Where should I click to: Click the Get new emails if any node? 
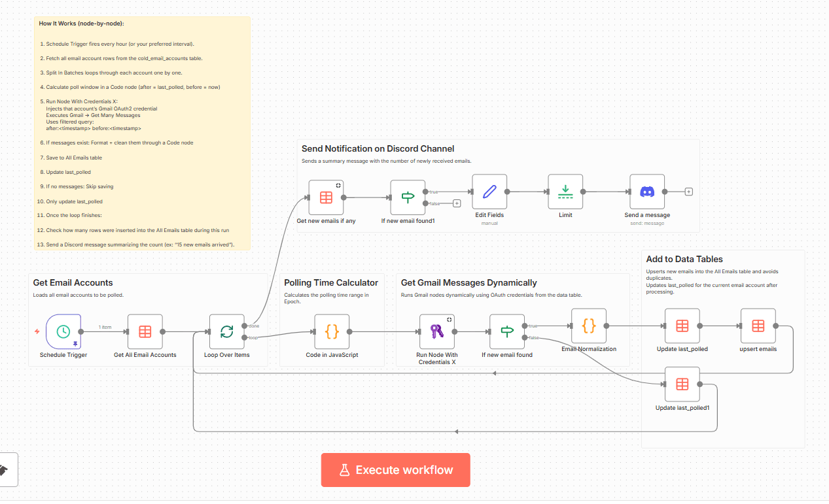click(326, 197)
